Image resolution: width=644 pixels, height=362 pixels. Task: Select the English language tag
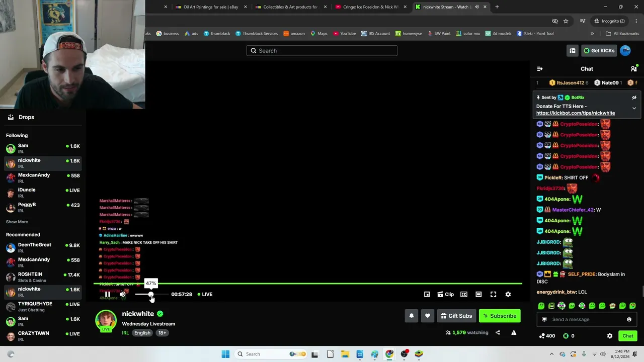[x=142, y=333]
